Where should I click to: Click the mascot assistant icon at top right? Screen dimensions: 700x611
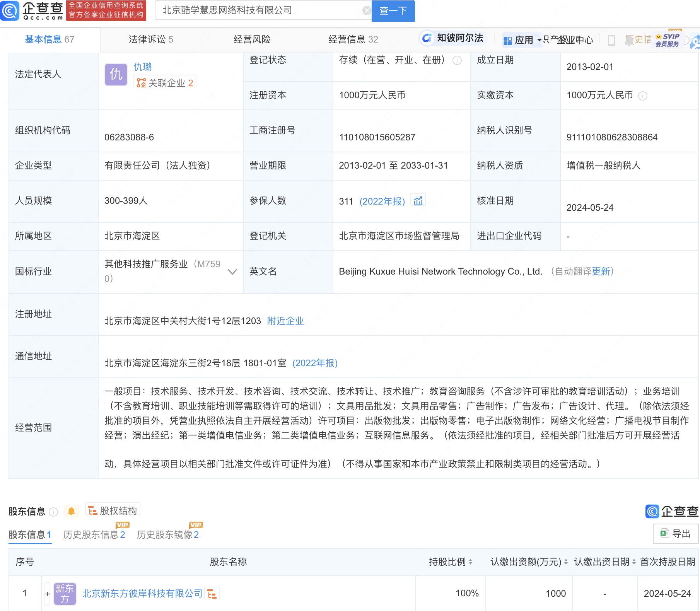click(695, 43)
